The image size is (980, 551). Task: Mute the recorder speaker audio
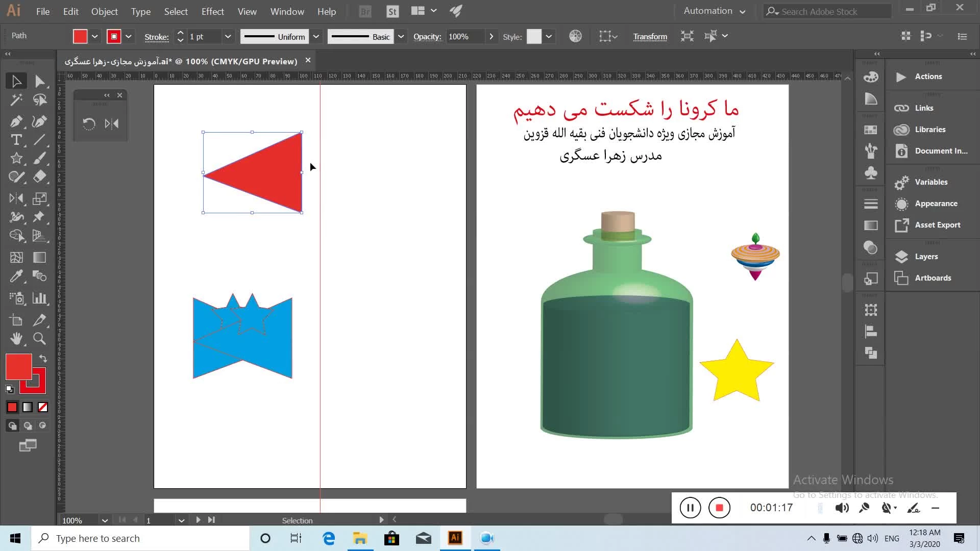(x=842, y=508)
